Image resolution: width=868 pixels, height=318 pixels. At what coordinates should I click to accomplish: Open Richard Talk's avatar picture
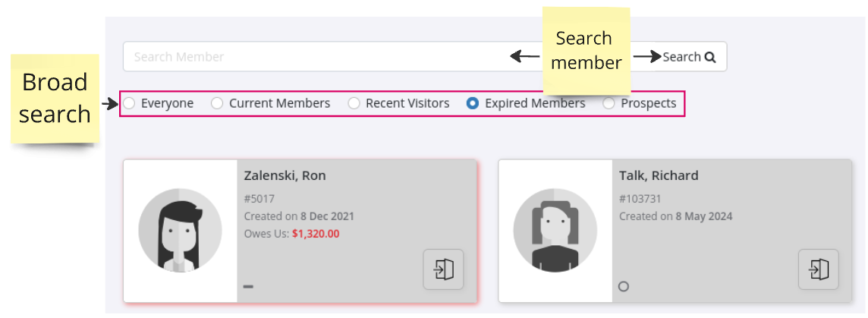pos(555,231)
